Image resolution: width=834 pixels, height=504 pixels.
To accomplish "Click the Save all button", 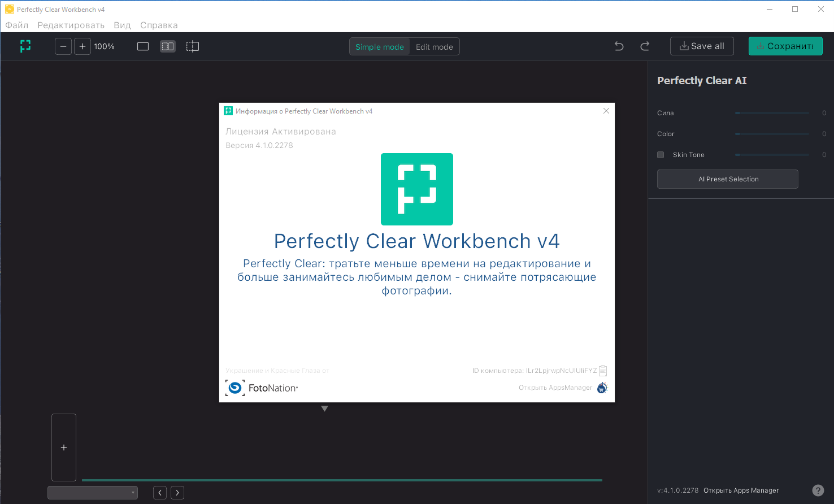I will pos(702,46).
